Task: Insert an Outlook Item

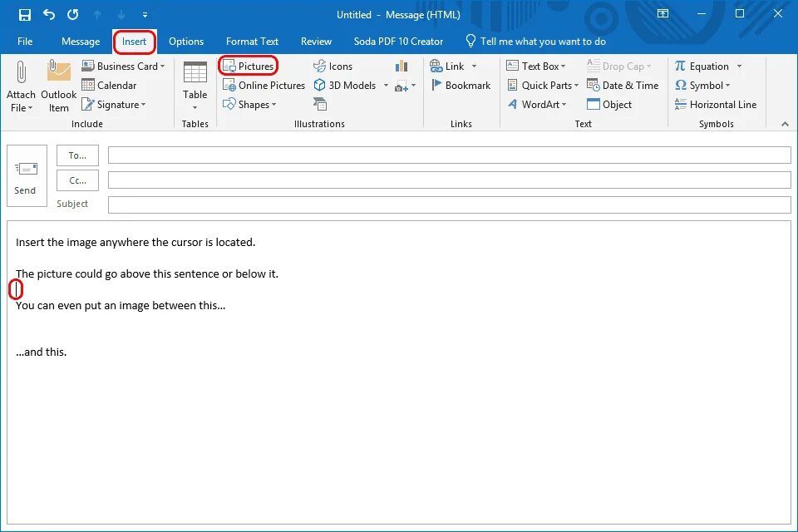Action: pos(58,86)
